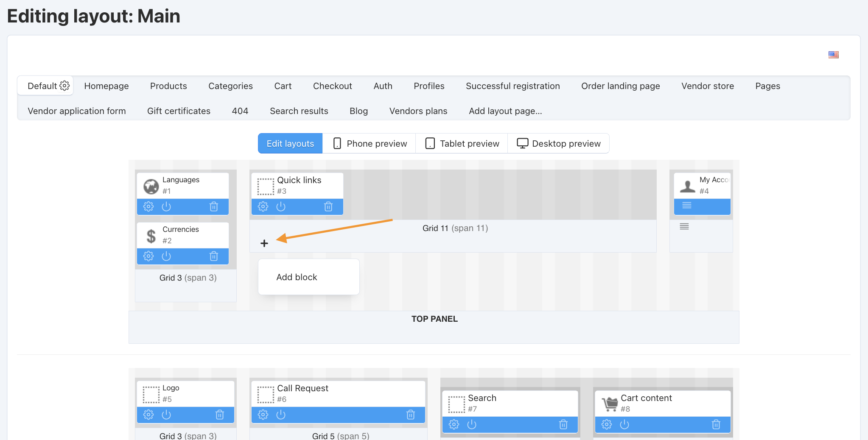The image size is (868, 440).
Task: Click the Cart content basket icon
Action: (610, 404)
